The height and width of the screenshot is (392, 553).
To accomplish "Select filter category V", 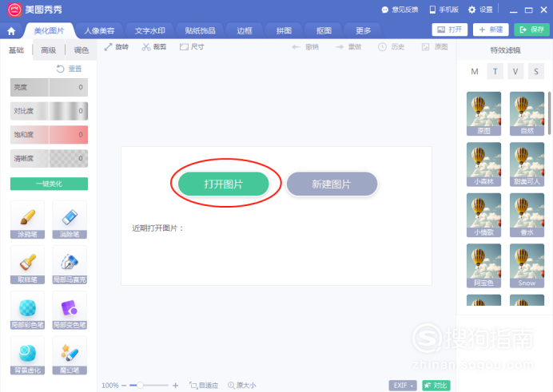I will pyautogui.click(x=515, y=72).
